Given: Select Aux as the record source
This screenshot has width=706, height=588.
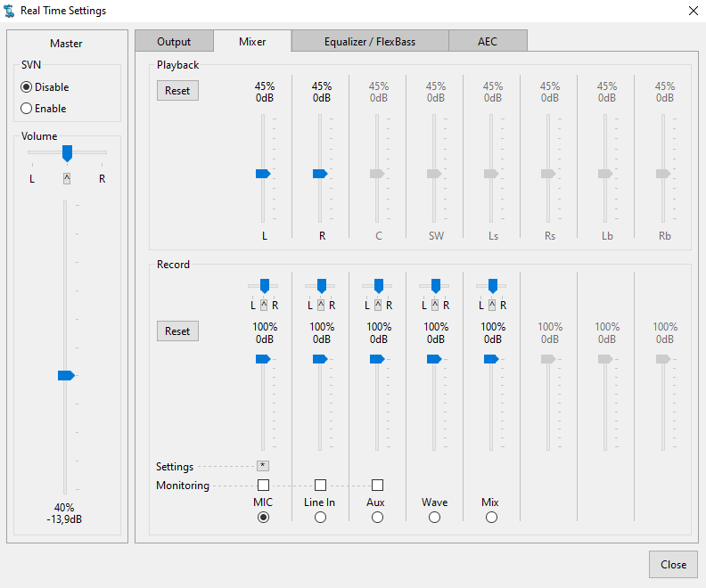Looking at the screenshot, I should point(377,518).
